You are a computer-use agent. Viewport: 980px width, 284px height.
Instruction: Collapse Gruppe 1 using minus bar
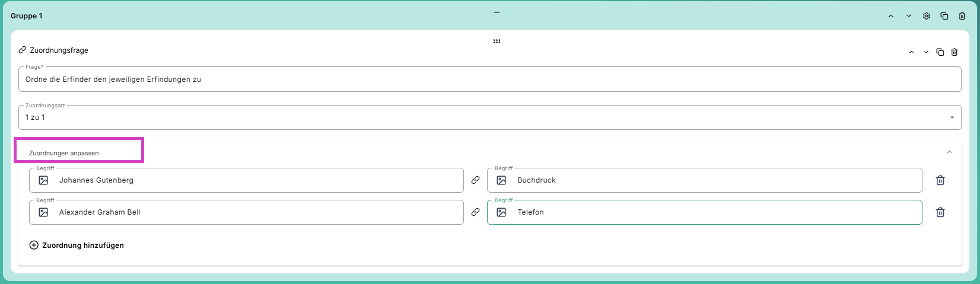coord(497,12)
